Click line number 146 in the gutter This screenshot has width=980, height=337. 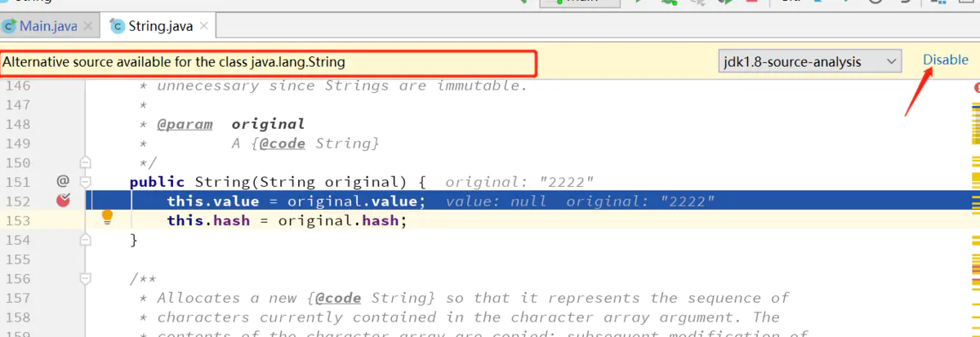16,86
